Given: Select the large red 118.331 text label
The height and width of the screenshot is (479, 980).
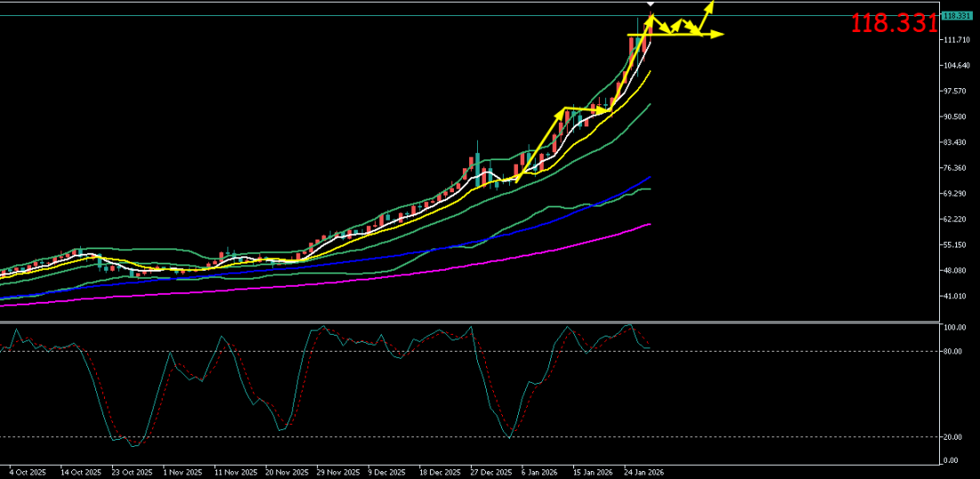Looking at the screenshot, I should tap(893, 24).
